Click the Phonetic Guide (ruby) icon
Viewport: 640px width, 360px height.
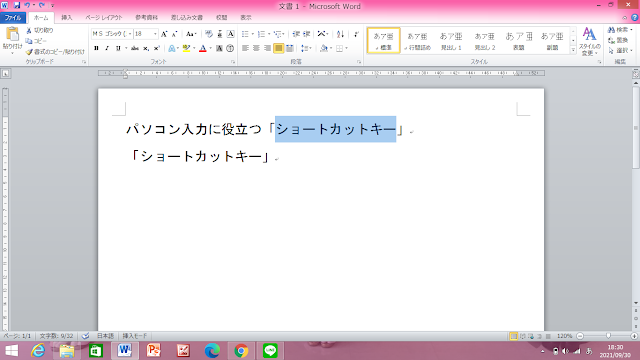(x=220, y=34)
